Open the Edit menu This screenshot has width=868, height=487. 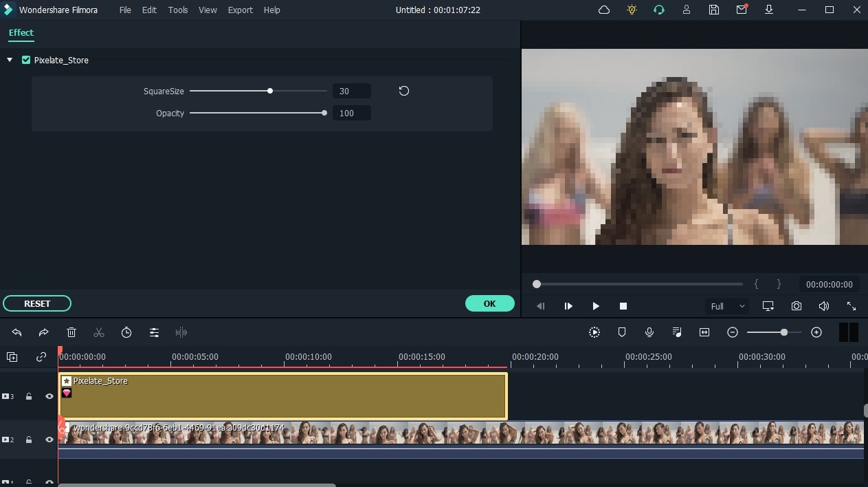coord(150,10)
